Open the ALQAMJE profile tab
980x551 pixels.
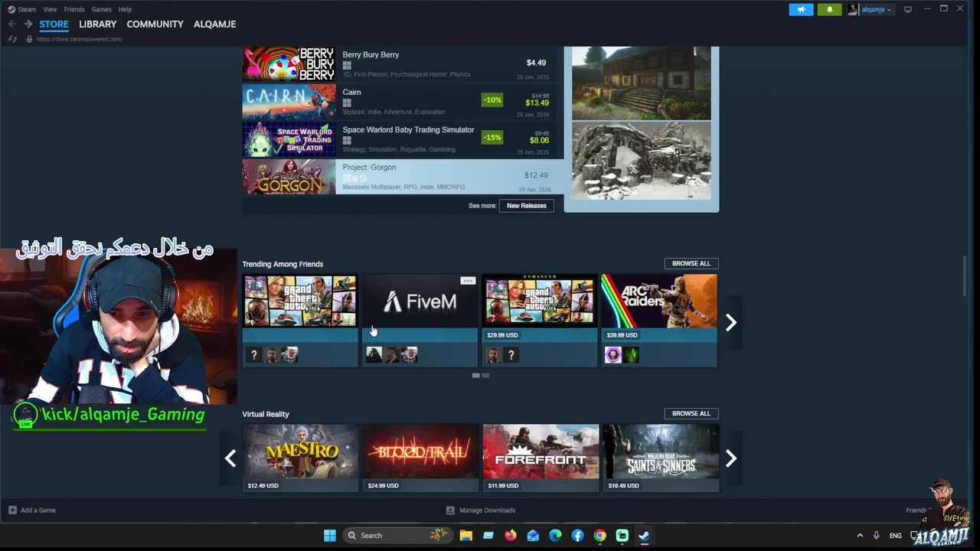214,24
